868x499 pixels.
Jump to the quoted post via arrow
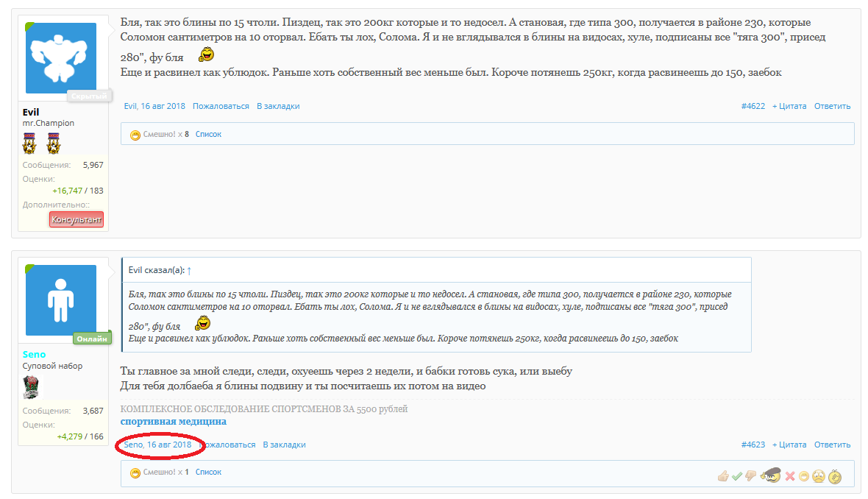pos(189,271)
